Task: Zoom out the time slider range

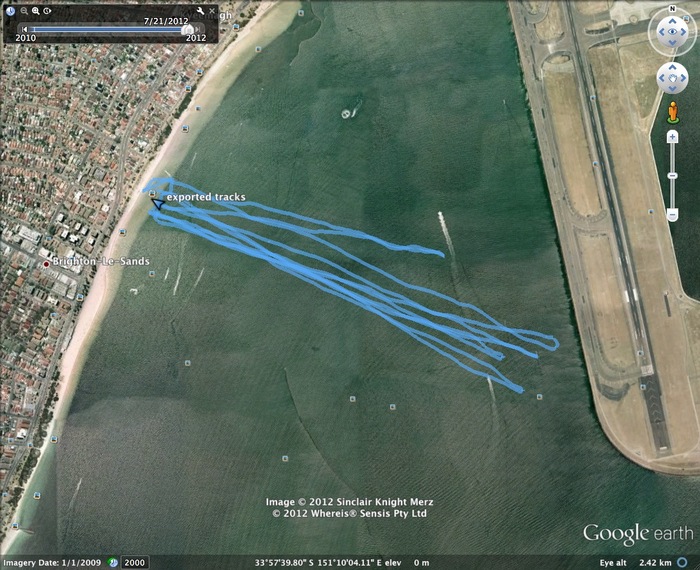Action: [24, 11]
